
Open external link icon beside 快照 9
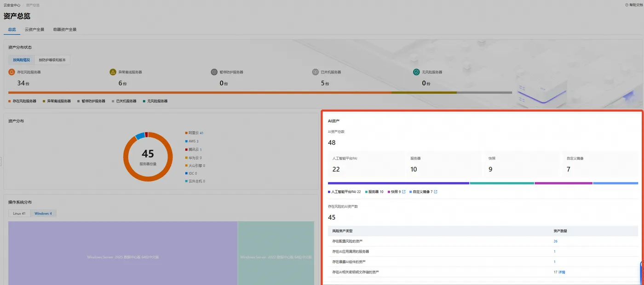(404, 192)
